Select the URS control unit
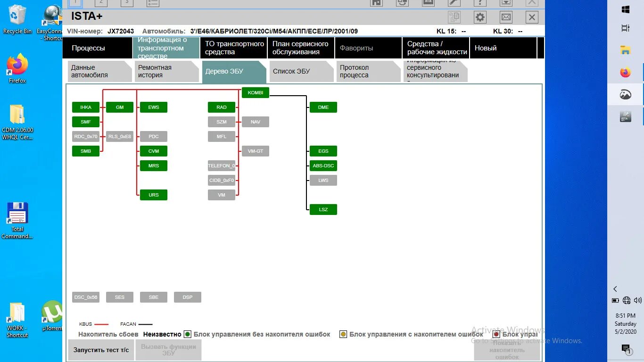Viewport: 644px width, 362px height. 154,195
